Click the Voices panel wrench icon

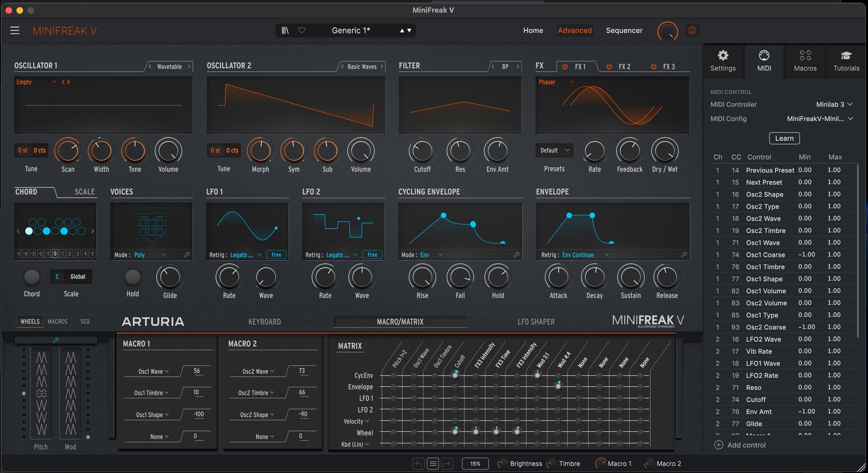point(187,255)
